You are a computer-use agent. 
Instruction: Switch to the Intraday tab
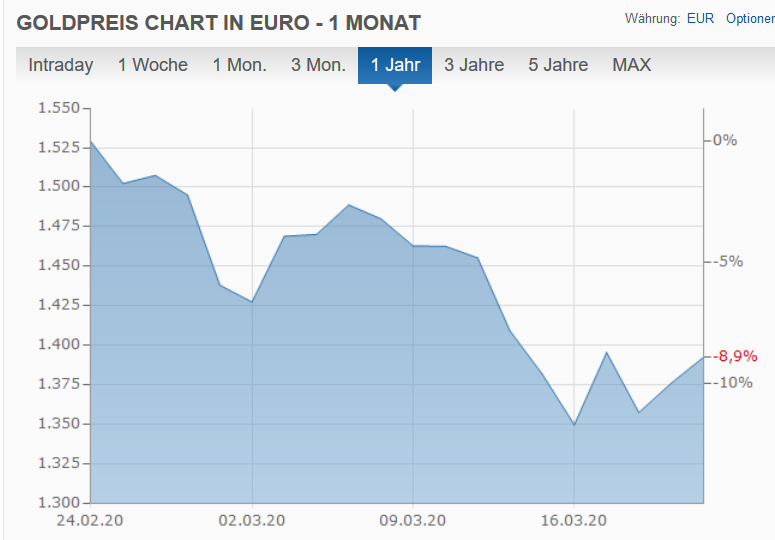[x=60, y=66]
